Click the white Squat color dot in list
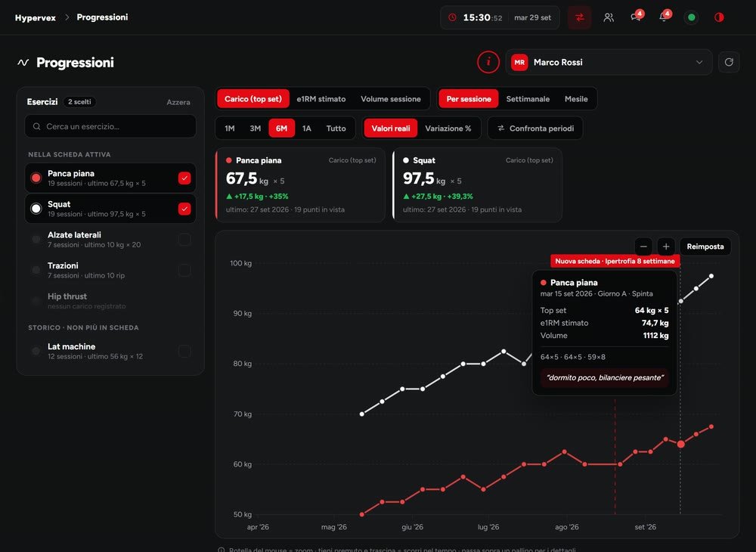Image resolution: width=756 pixels, height=552 pixels. pyautogui.click(x=36, y=209)
